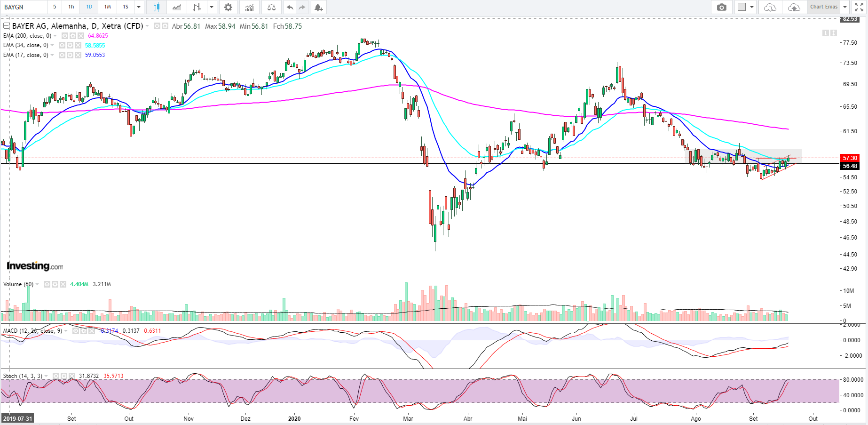Viewport: 868px width, 425px height.
Task: Switch to the line chart style icon
Action: [176, 7]
